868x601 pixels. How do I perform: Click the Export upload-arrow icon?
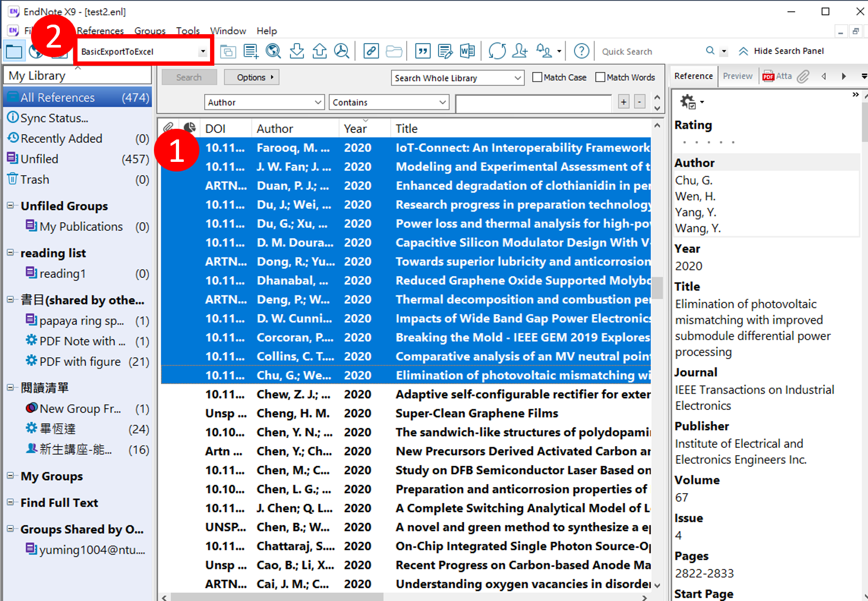319,51
